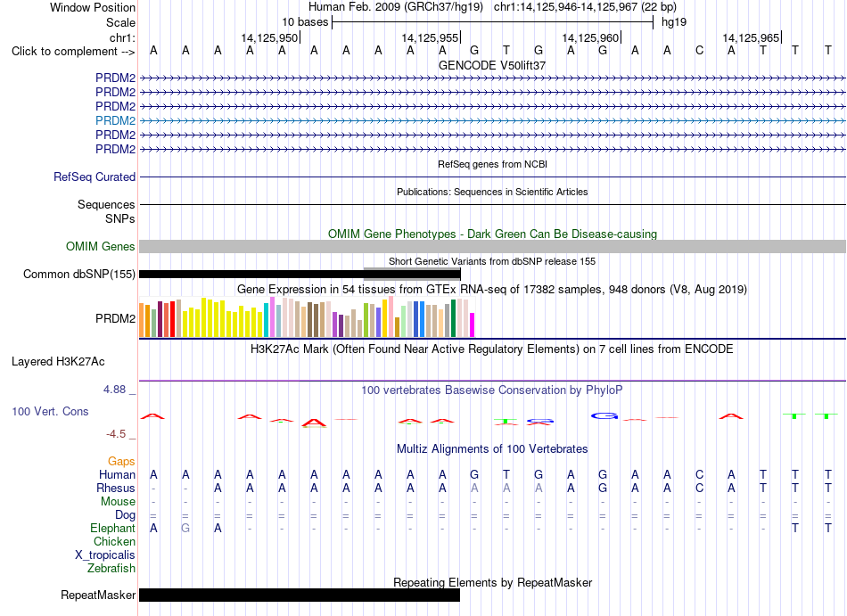This screenshot has width=847, height=616.
Task: Click the RefSeq Curated track label
Action: pyautogui.click(x=94, y=177)
